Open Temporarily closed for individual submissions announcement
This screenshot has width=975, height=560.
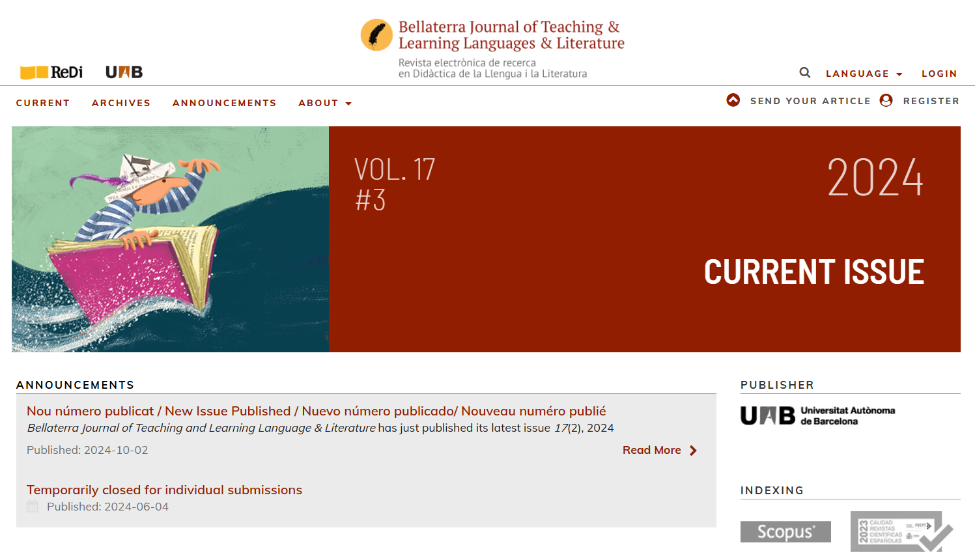coord(164,490)
